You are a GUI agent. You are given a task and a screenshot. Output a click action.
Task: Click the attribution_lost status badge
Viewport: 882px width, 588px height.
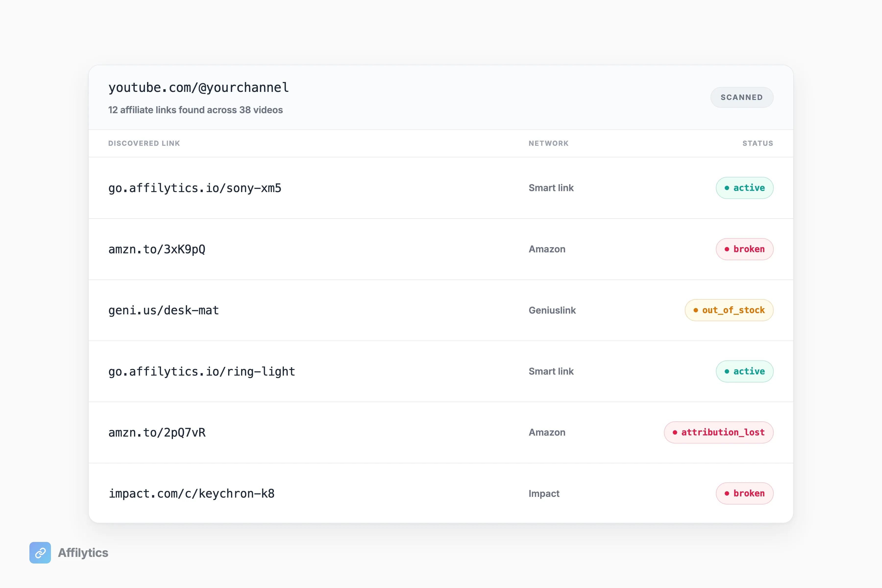point(719,432)
